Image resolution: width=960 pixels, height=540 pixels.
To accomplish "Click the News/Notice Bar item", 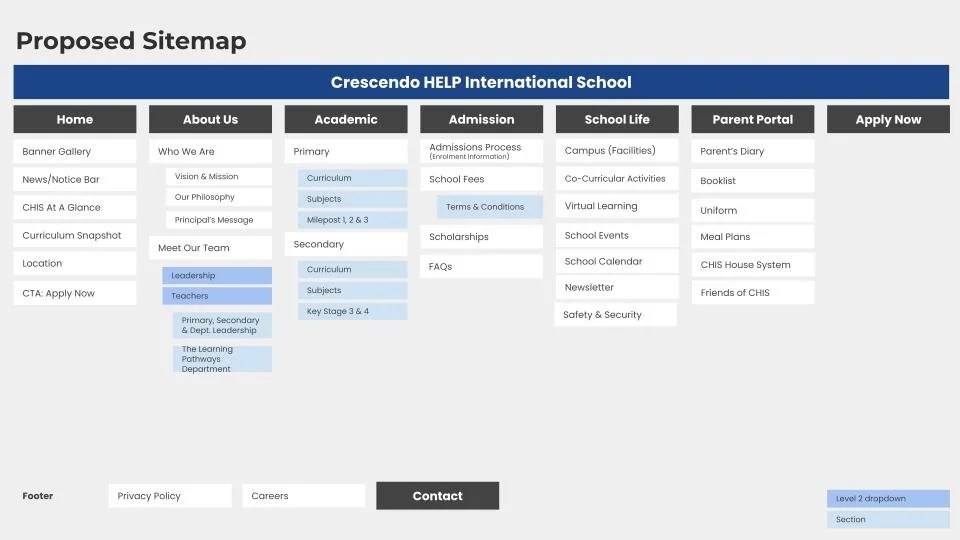I will [75, 179].
